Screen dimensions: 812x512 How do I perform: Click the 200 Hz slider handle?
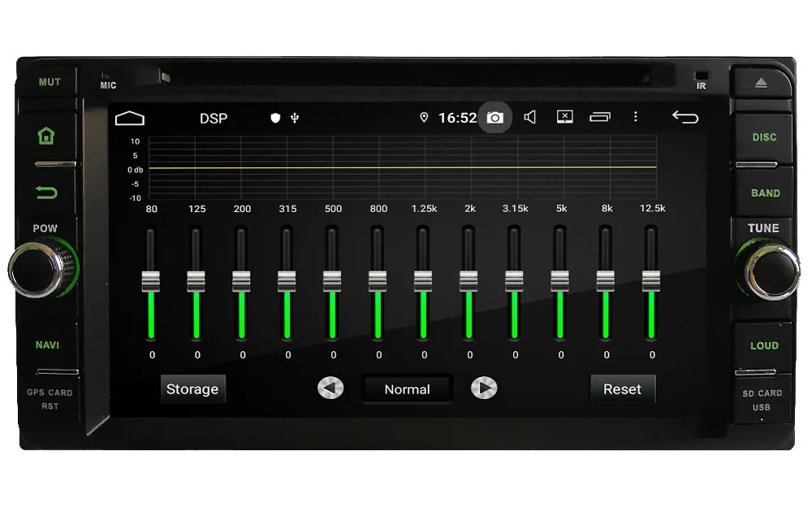[241, 281]
